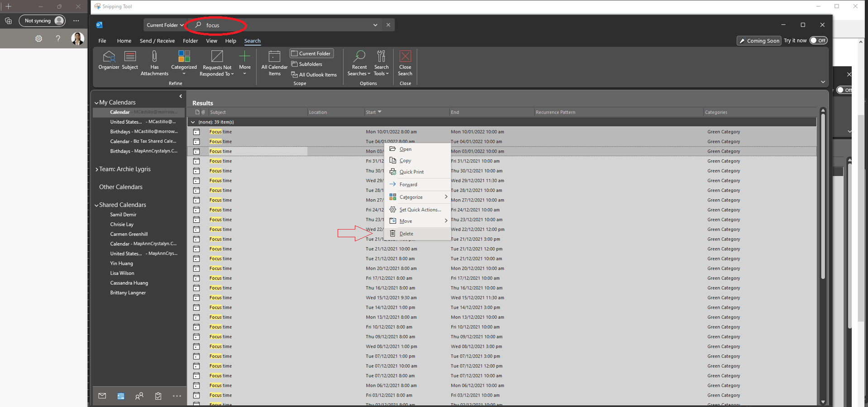
Task: Collapse the (none): 39 item(s) group
Action: tap(193, 122)
